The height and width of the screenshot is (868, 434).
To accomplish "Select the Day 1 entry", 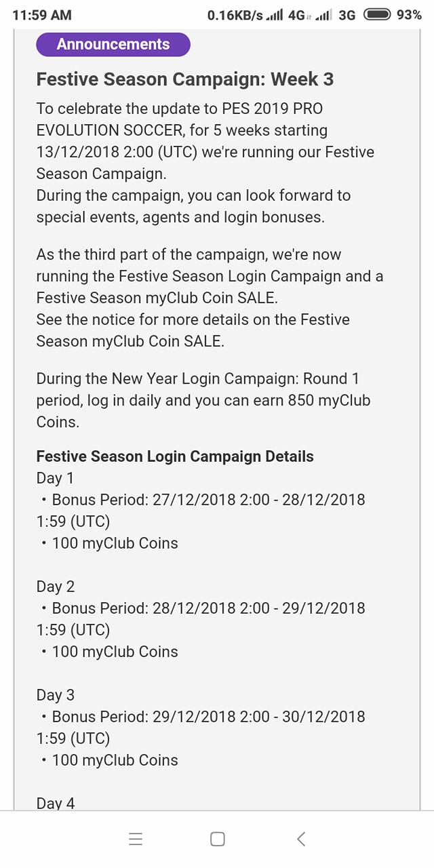I will (x=55, y=478).
